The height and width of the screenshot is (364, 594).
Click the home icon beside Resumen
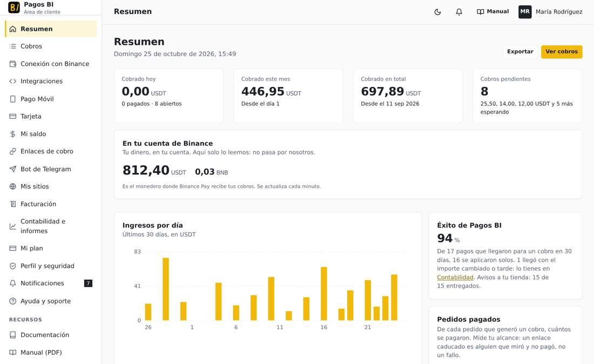click(13, 29)
